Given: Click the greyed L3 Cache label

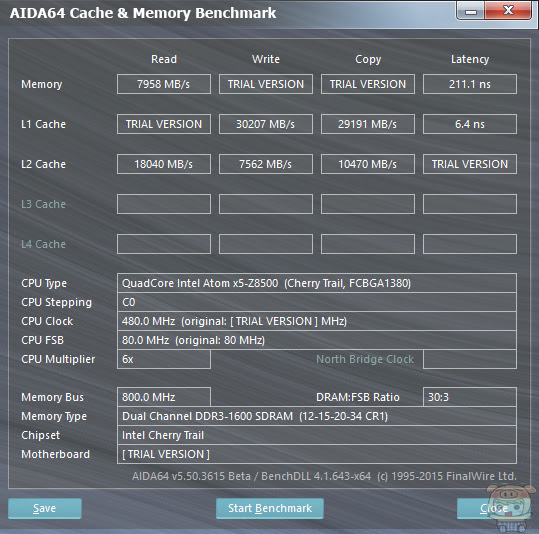Looking at the screenshot, I should click(x=43, y=204).
